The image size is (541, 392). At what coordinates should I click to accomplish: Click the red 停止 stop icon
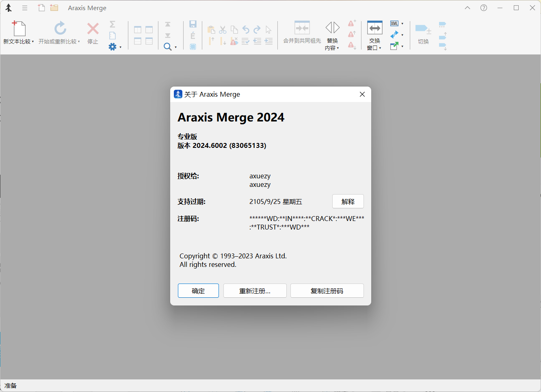click(x=93, y=28)
